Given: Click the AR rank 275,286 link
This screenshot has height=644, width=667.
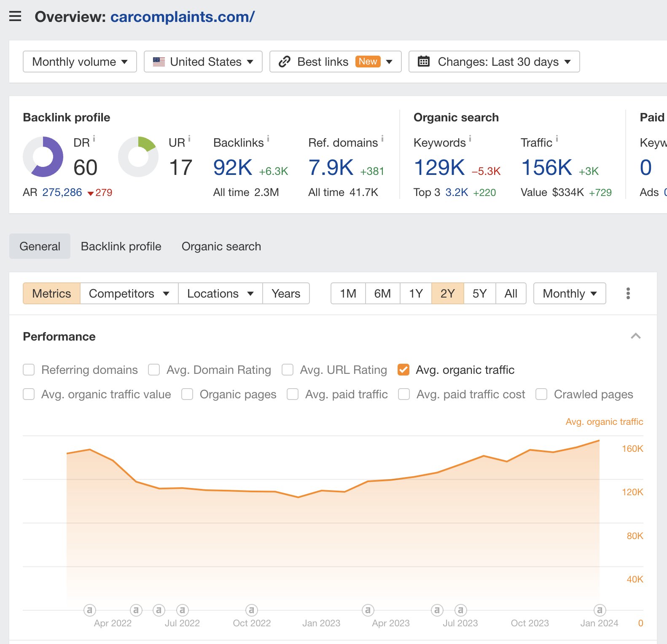Looking at the screenshot, I should pyautogui.click(x=62, y=192).
